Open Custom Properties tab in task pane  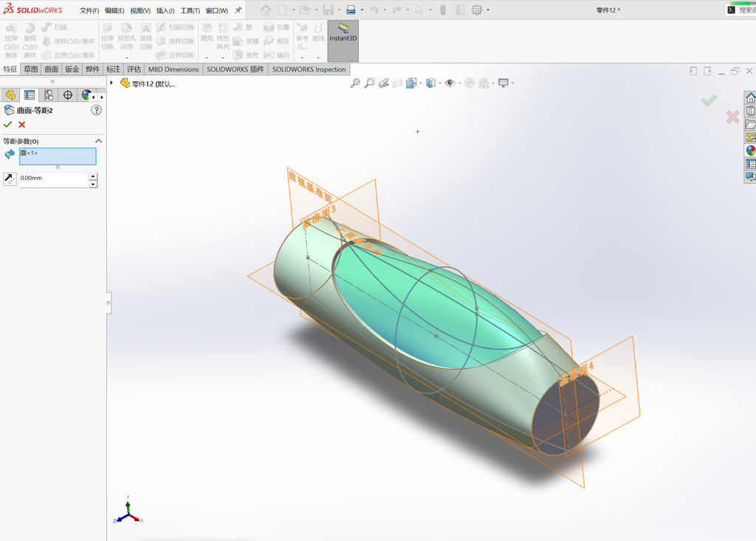(x=751, y=164)
